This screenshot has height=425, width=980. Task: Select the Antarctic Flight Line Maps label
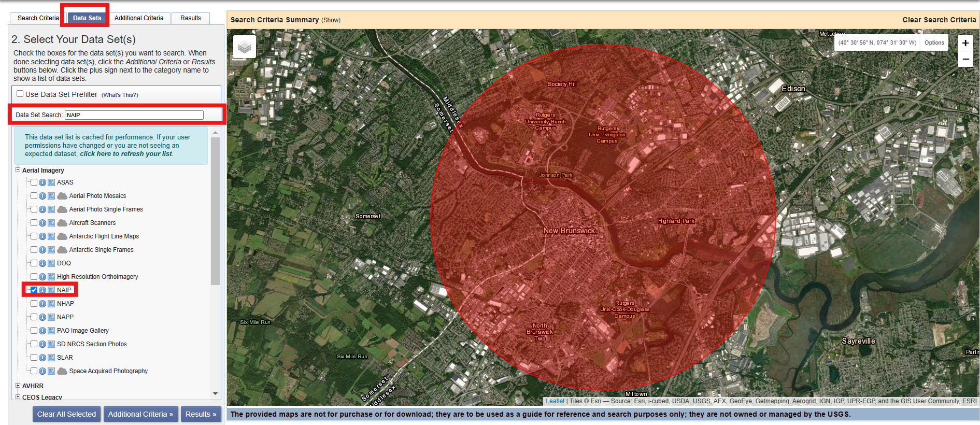(x=104, y=236)
